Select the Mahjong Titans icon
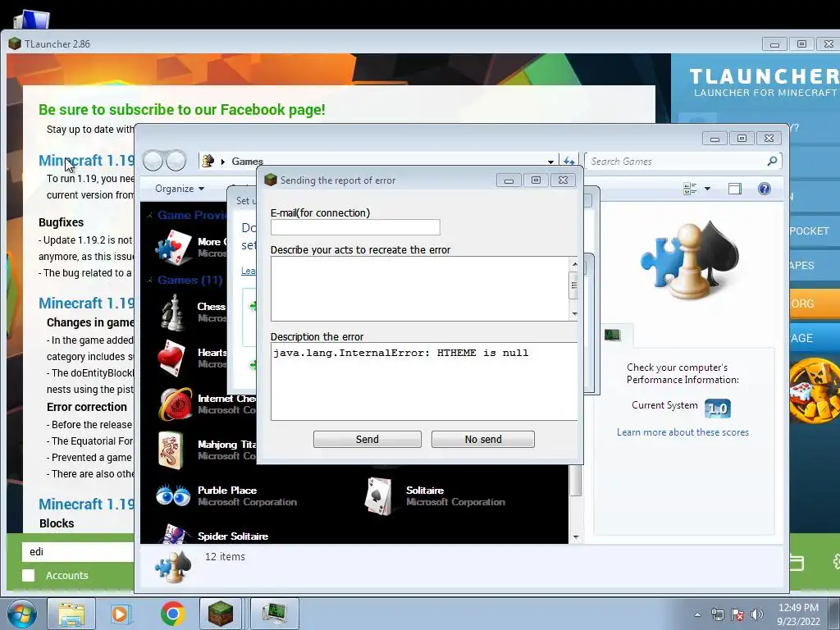This screenshot has width=840, height=630. pos(171,450)
